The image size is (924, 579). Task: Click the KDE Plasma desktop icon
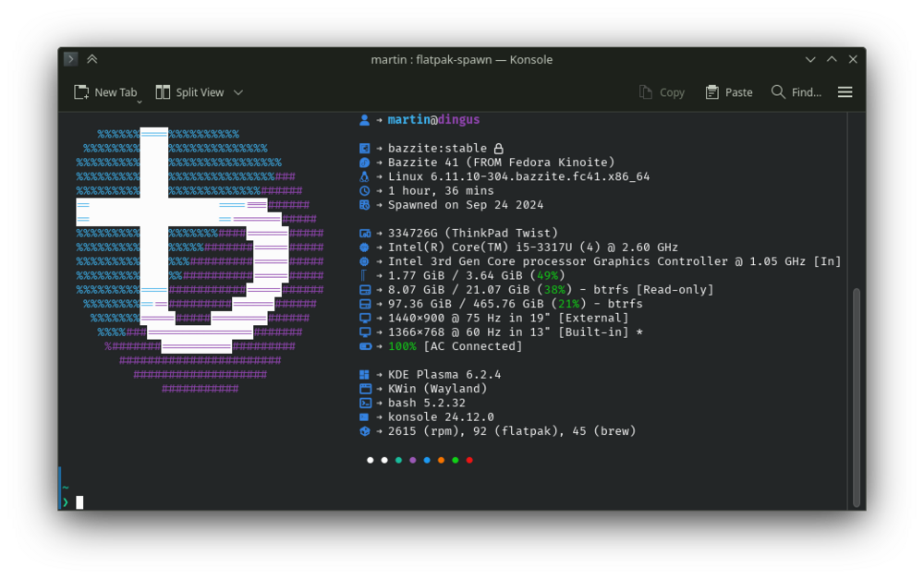pos(365,375)
